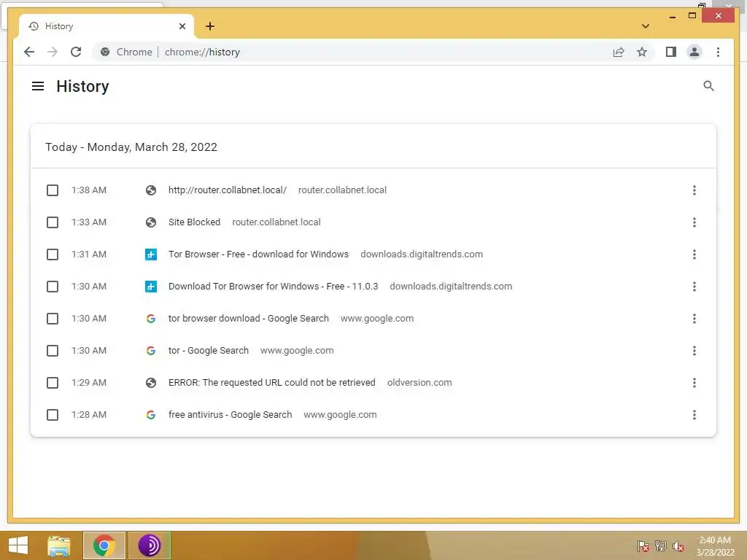Open File Explorer from the taskbar
The height and width of the screenshot is (560, 747).
click(x=58, y=545)
